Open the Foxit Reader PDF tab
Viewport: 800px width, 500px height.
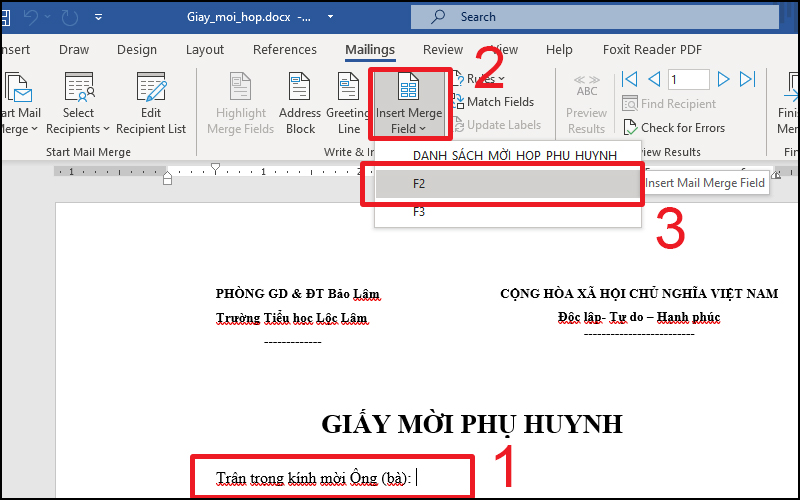click(652, 49)
